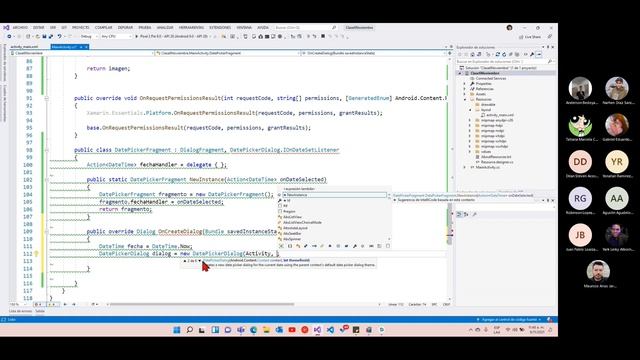The width and height of the screenshot is (640, 360).
Task: Select activity_main.xml in Solution Explorer
Action: click(500, 115)
